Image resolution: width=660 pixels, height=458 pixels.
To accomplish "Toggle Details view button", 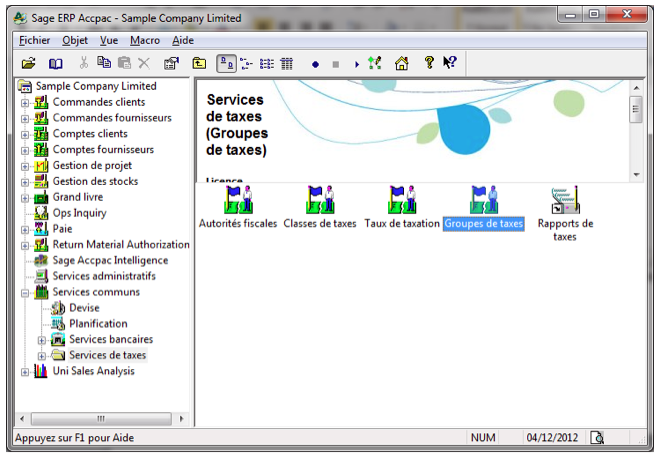I will pyautogui.click(x=287, y=64).
